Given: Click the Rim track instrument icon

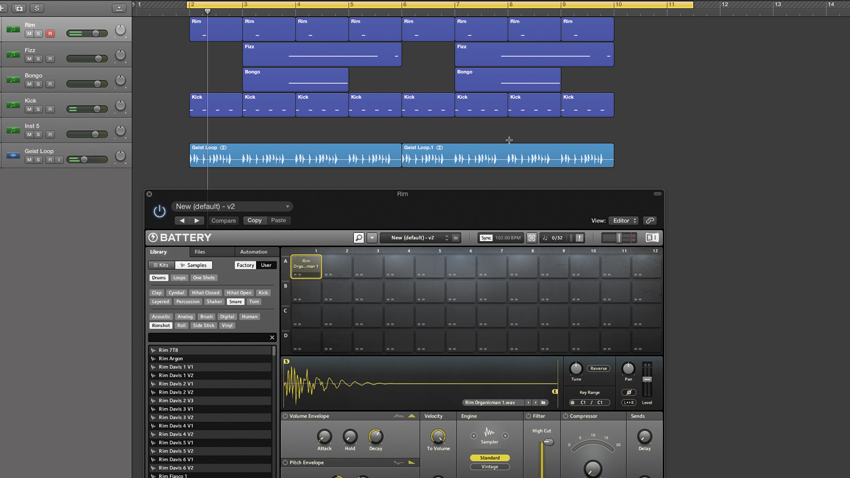Looking at the screenshot, I should point(13,29).
